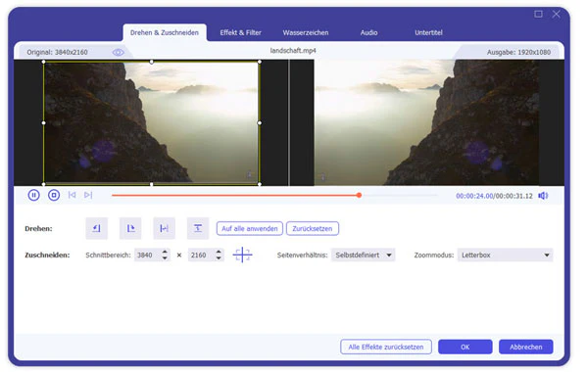Mute audio with the speaker icon

[543, 196]
